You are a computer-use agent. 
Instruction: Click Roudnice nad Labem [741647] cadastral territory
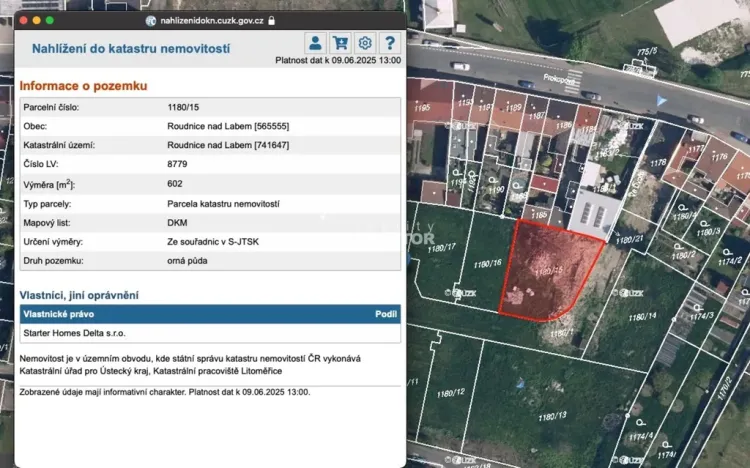(x=228, y=146)
